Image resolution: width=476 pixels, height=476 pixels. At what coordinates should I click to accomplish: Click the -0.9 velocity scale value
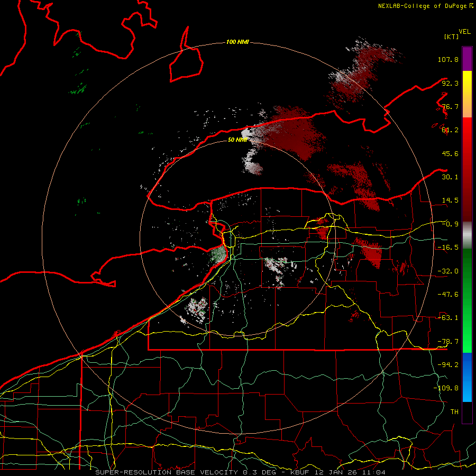click(x=450, y=224)
